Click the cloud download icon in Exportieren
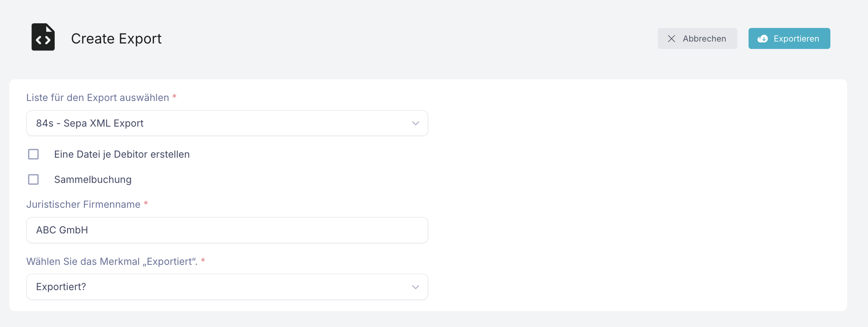This screenshot has height=327, width=868. (x=763, y=39)
